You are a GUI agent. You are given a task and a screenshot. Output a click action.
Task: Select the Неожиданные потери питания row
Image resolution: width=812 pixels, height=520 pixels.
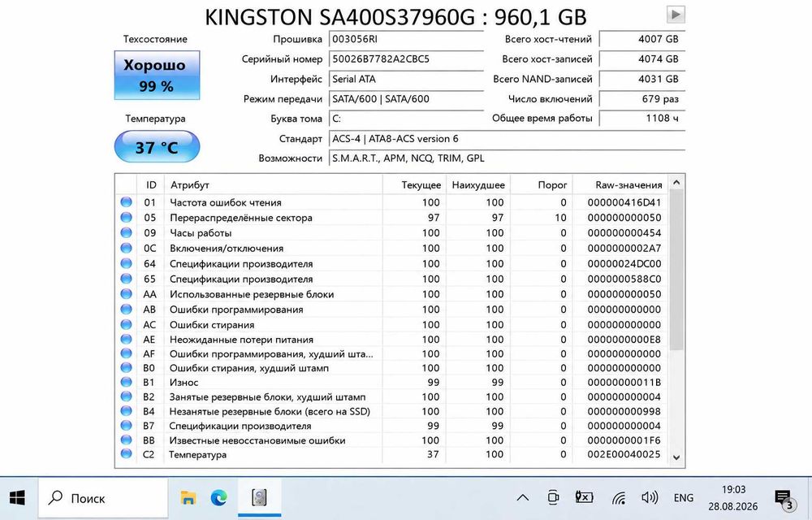click(x=392, y=340)
